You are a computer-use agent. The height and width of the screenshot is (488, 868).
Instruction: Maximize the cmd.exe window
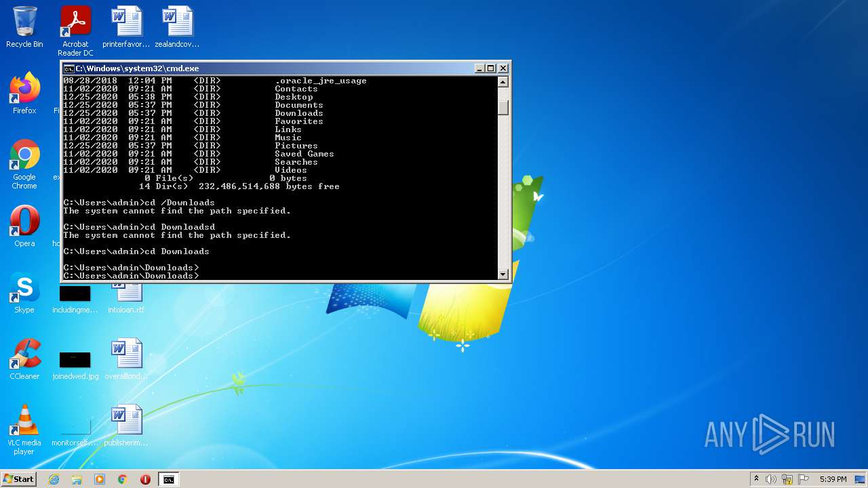pyautogui.click(x=491, y=68)
